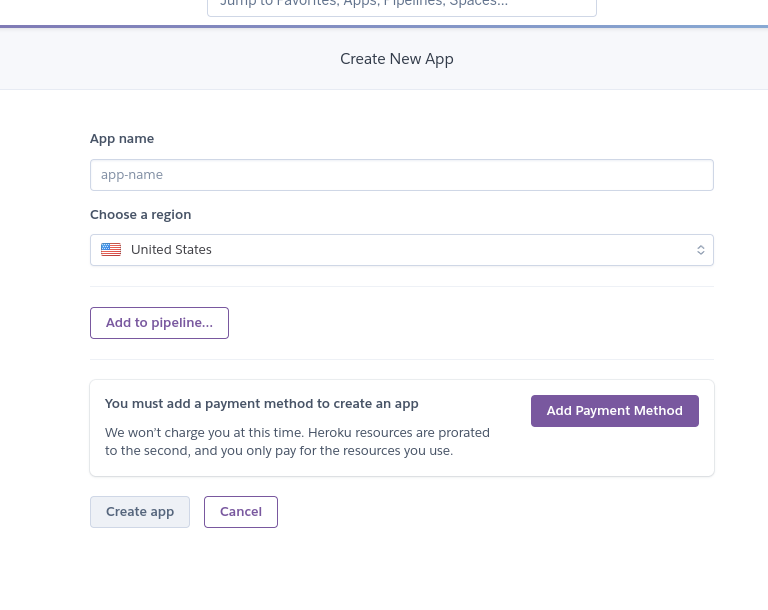
Task: Click the "only pay for the resources" text line
Action: coord(279,451)
